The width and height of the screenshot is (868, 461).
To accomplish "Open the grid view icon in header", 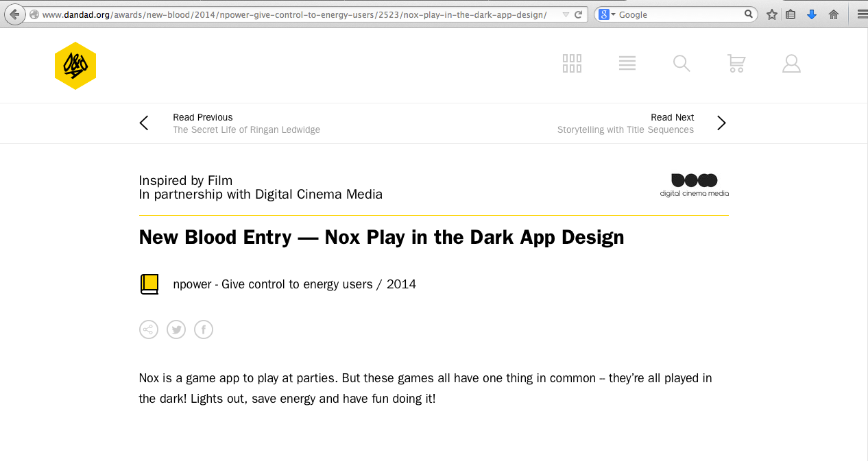I will (572, 64).
